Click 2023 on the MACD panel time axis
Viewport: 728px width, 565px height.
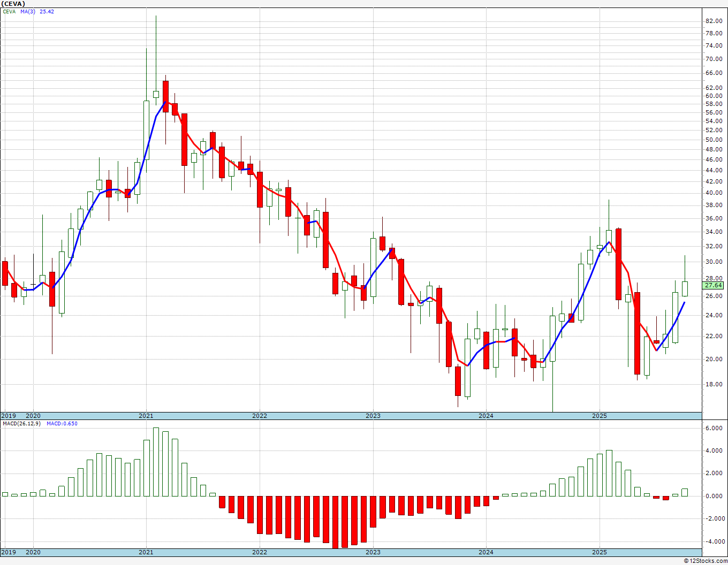tap(373, 552)
